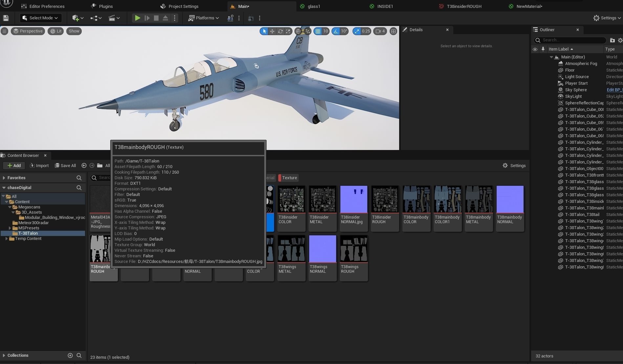
Task: Change the Lit view mode
Action: pos(56,31)
